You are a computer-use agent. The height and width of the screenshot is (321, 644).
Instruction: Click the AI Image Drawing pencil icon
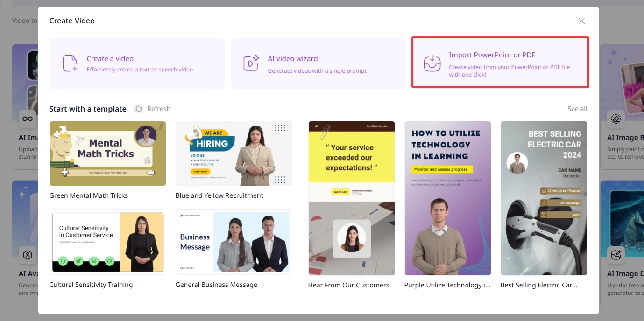click(x=616, y=255)
